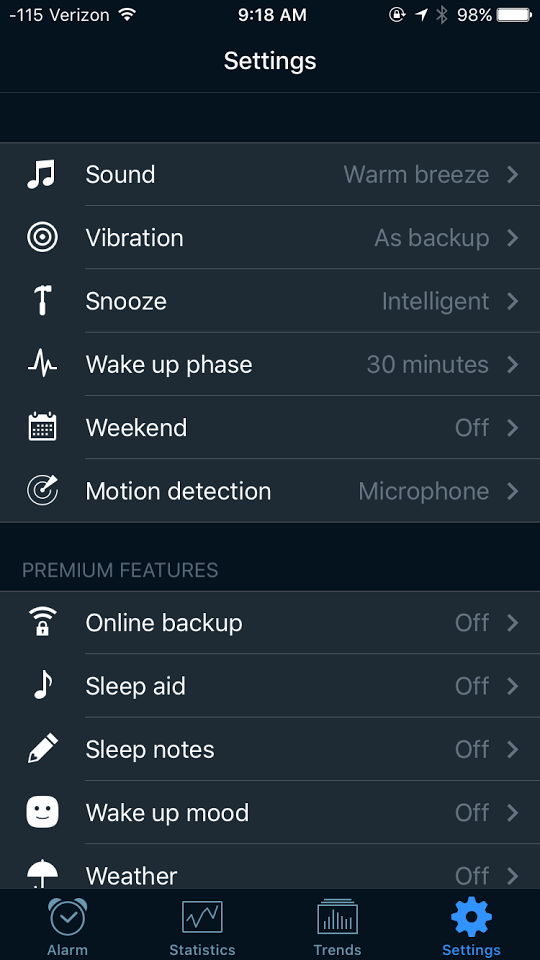
Task: Tap the Snooze hammer icon
Action: (42, 301)
